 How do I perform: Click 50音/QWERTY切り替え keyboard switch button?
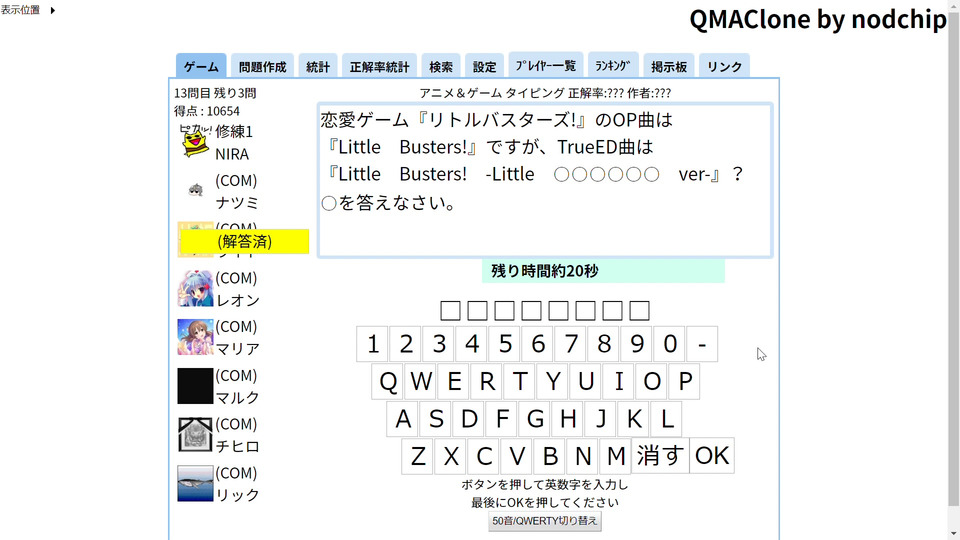[545, 521]
